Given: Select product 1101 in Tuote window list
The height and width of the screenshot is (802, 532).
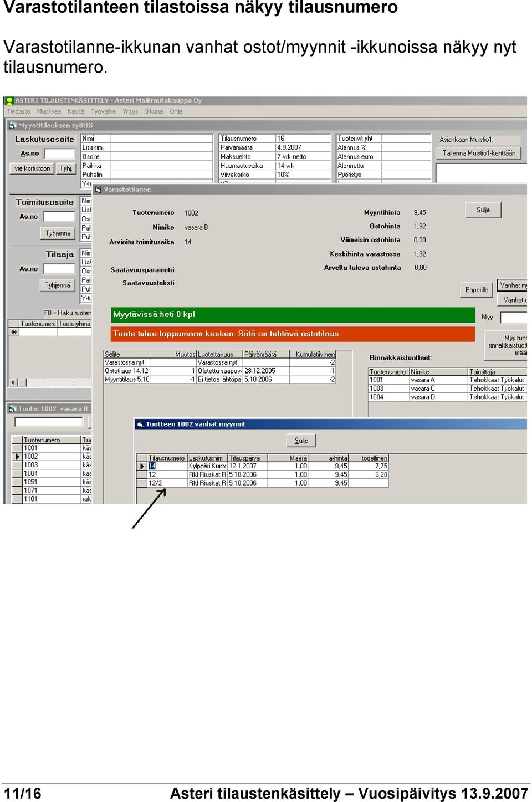Looking at the screenshot, I should pos(52,499).
